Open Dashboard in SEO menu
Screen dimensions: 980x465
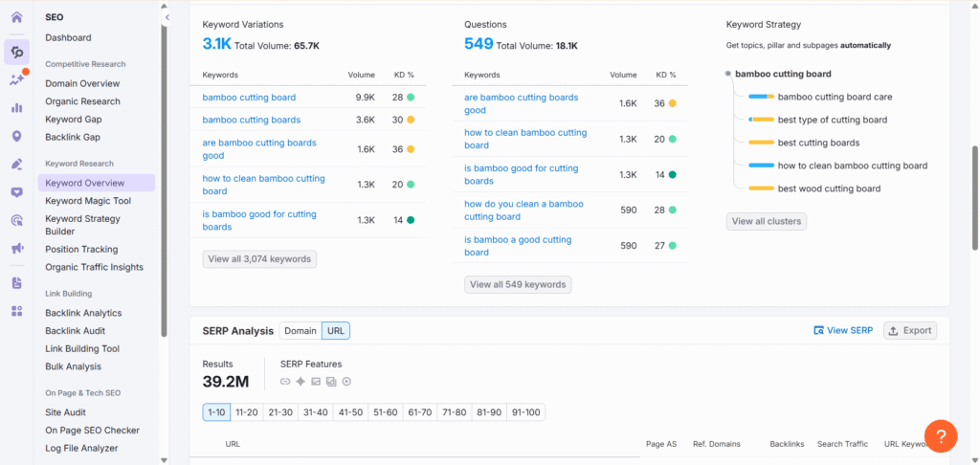pos(68,37)
